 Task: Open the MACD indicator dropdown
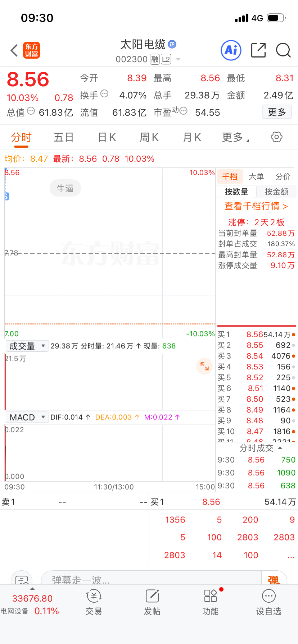27,417
